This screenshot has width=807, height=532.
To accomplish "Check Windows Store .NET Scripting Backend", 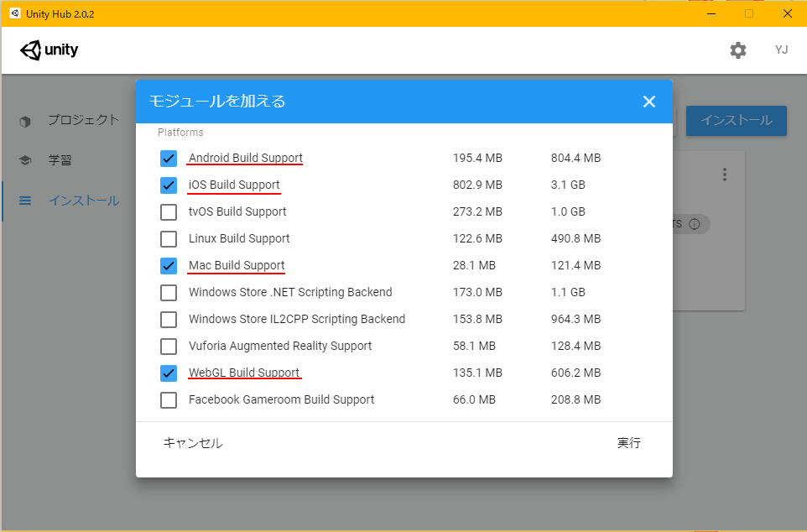I will [x=169, y=292].
